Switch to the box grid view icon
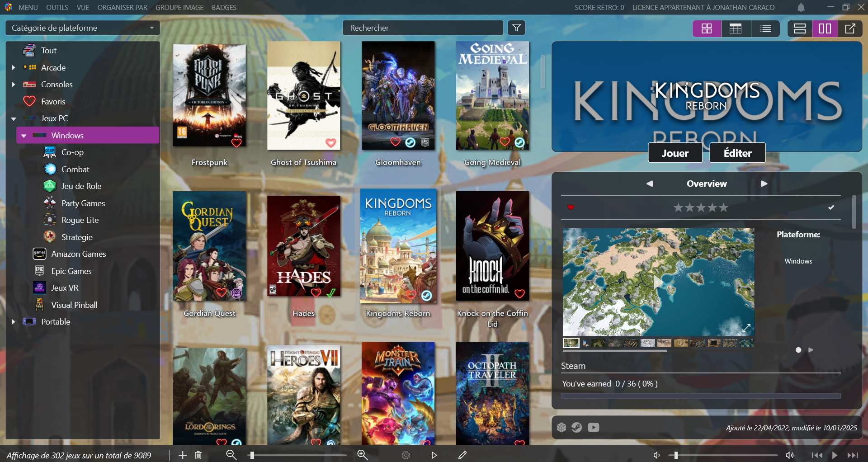This screenshot has width=868, height=462. pos(707,28)
